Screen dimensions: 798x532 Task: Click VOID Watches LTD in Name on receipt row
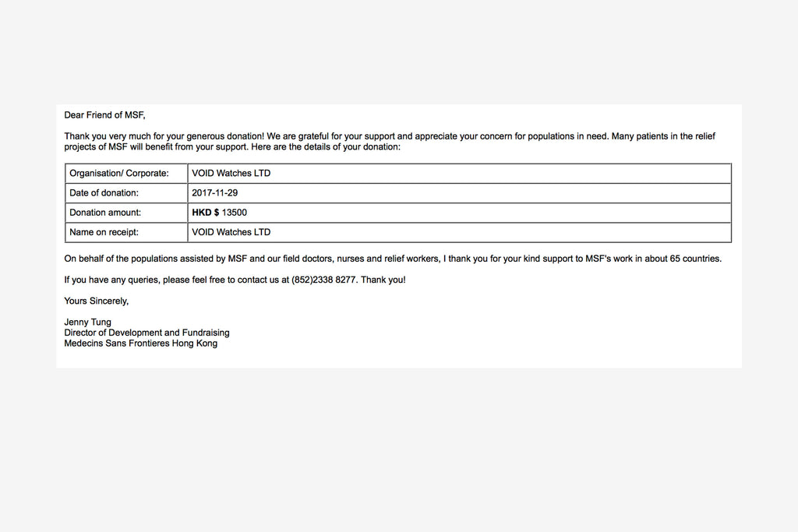(231, 232)
